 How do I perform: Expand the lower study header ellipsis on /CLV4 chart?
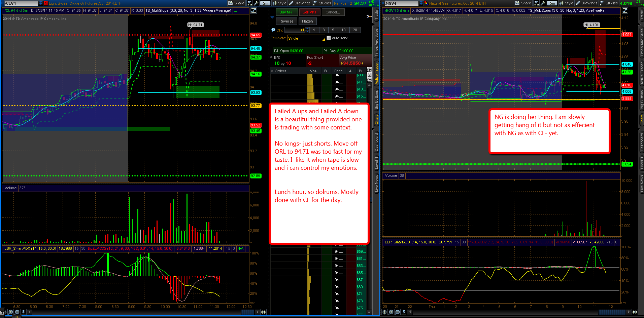[x=248, y=249]
